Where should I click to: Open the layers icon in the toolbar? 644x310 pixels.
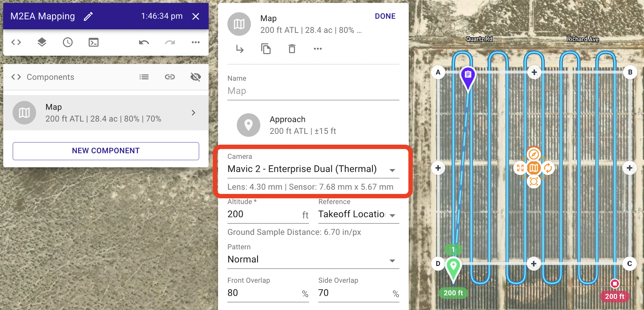click(x=42, y=42)
